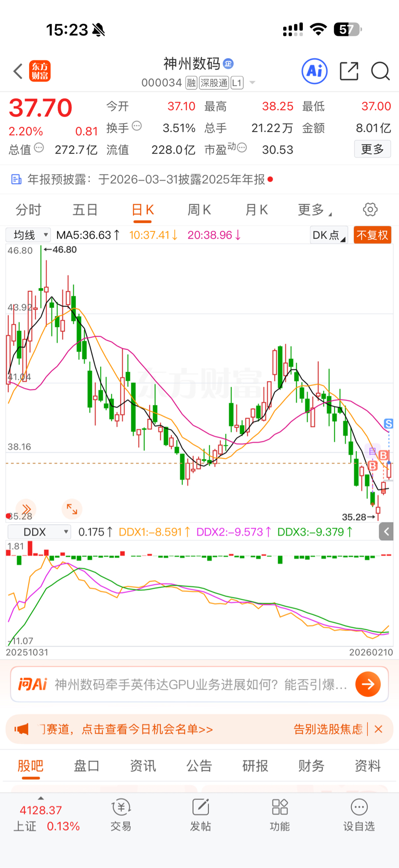Tap the DDX3:-9.379 value
The width and height of the screenshot is (399, 868).
point(315,532)
